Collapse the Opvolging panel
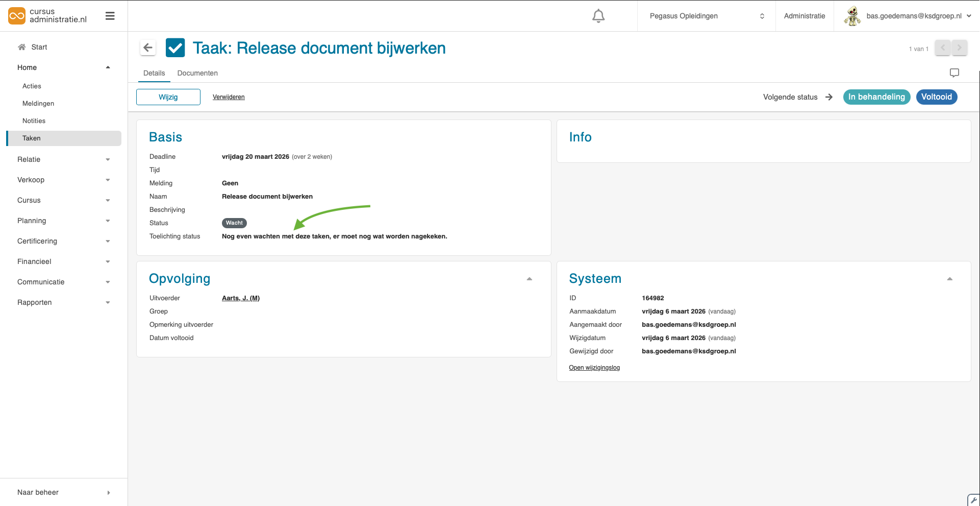Image resolution: width=980 pixels, height=506 pixels. click(x=529, y=279)
